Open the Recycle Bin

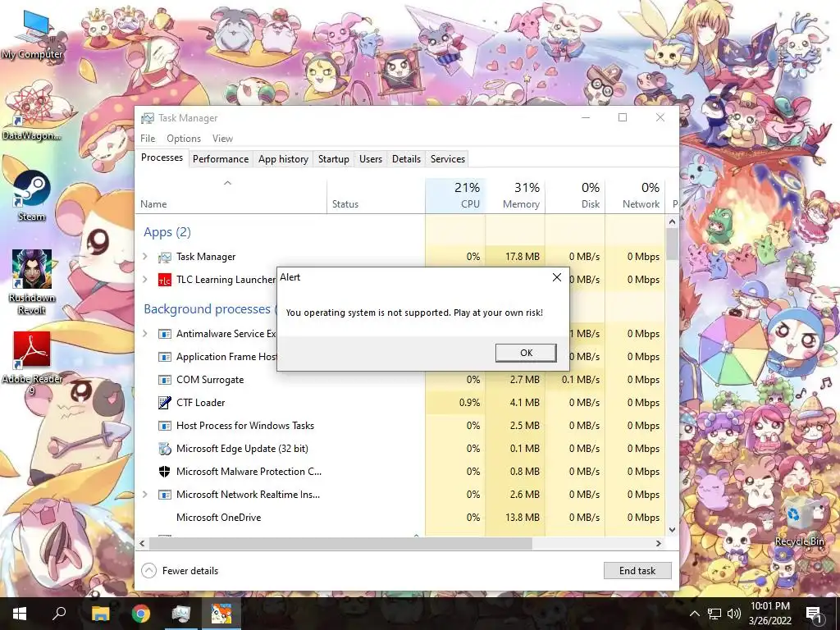[x=799, y=522]
